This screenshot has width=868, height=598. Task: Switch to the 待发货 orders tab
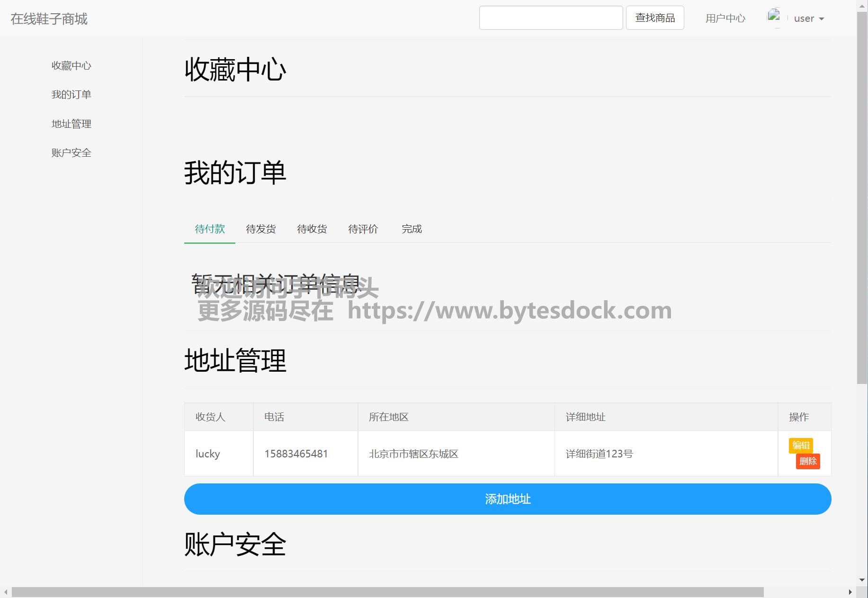(x=261, y=229)
